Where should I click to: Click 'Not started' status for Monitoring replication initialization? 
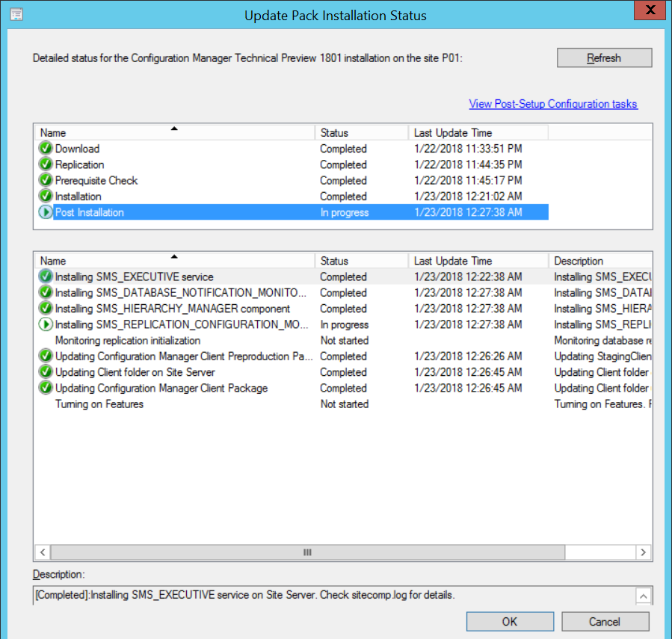pyautogui.click(x=345, y=340)
